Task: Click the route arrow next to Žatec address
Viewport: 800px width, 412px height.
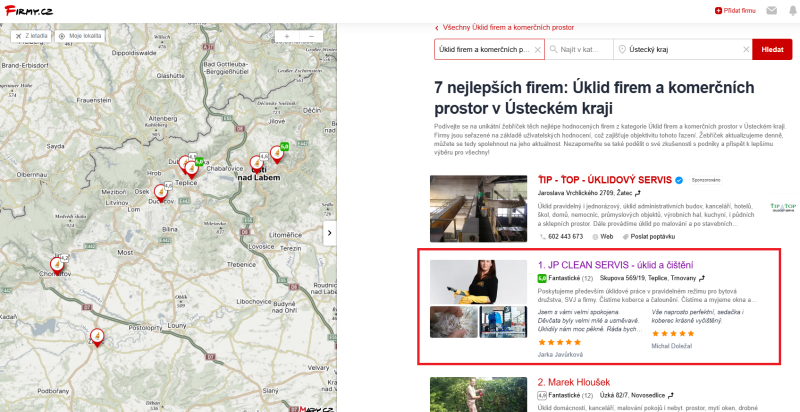Action: pyautogui.click(x=638, y=193)
